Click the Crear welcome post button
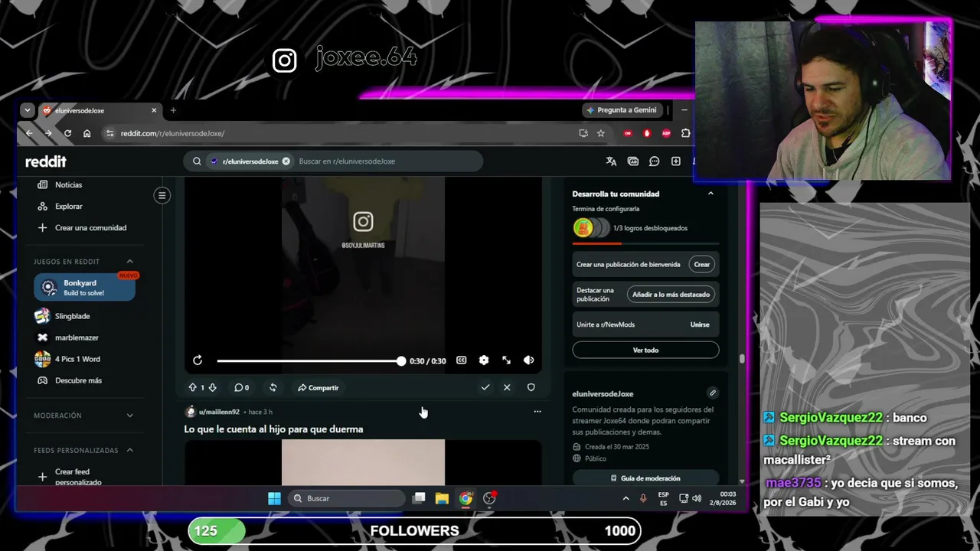The image size is (980, 551). pyautogui.click(x=702, y=264)
